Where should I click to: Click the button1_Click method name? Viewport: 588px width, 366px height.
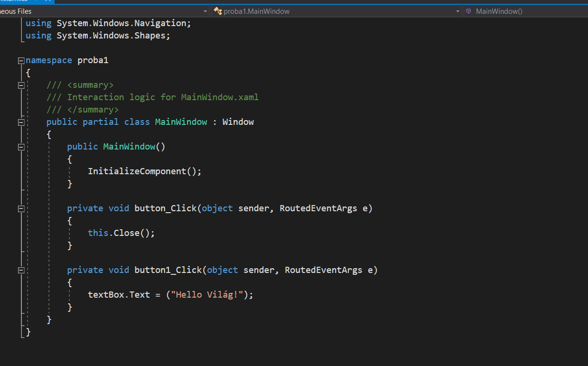coord(168,270)
